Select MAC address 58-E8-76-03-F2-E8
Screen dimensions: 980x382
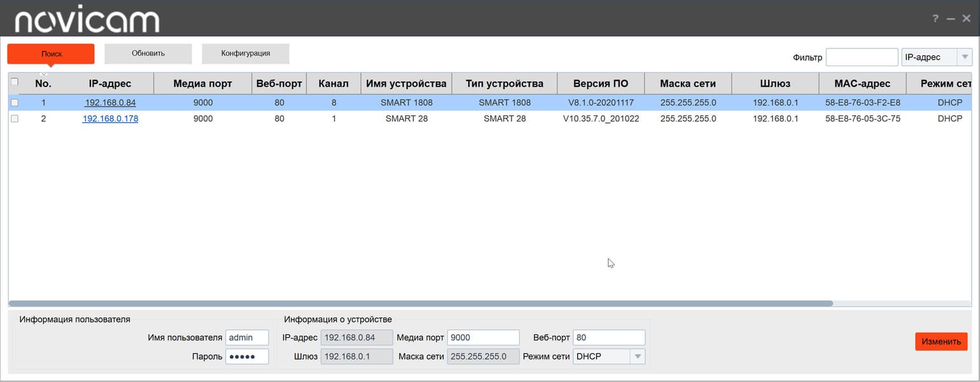[x=862, y=103]
